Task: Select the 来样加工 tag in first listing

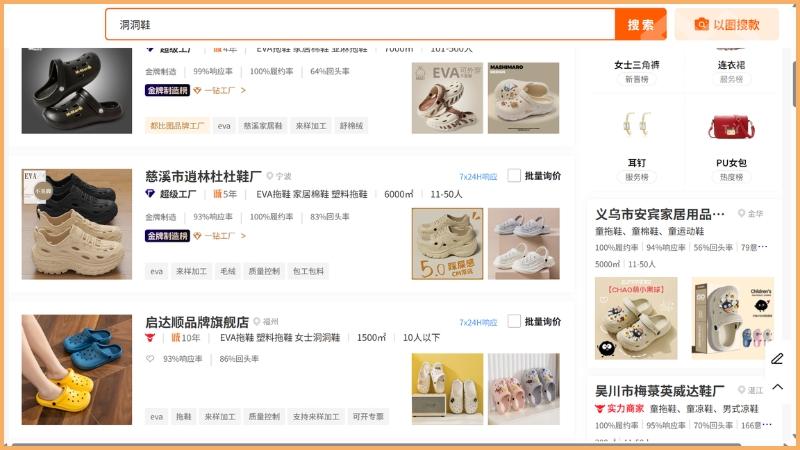Action: (311, 126)
